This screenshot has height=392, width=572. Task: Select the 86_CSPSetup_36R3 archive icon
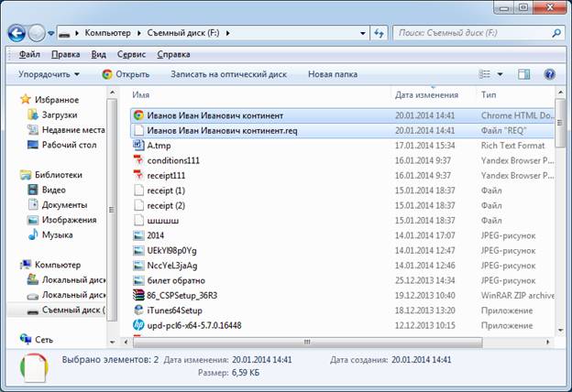pos(138,296)
